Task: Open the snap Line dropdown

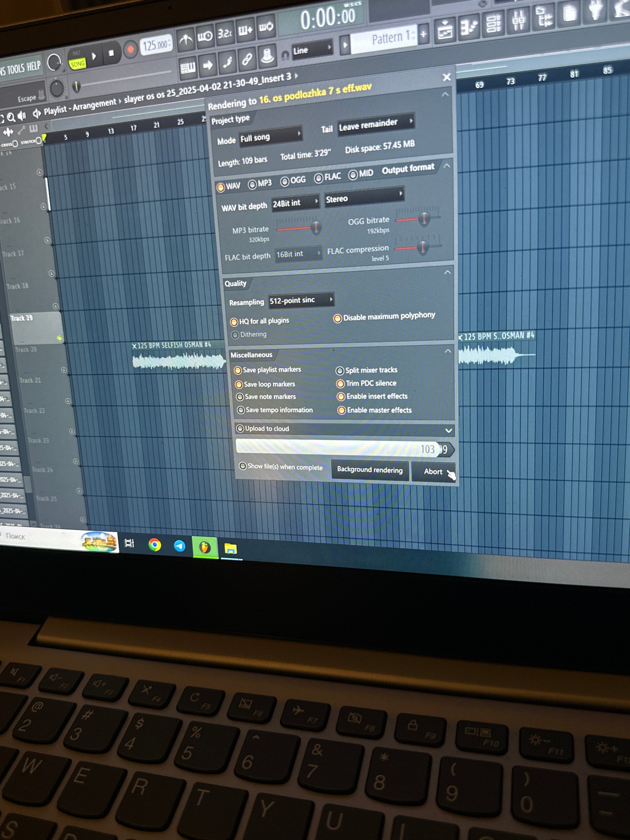Action: (313, 49)
